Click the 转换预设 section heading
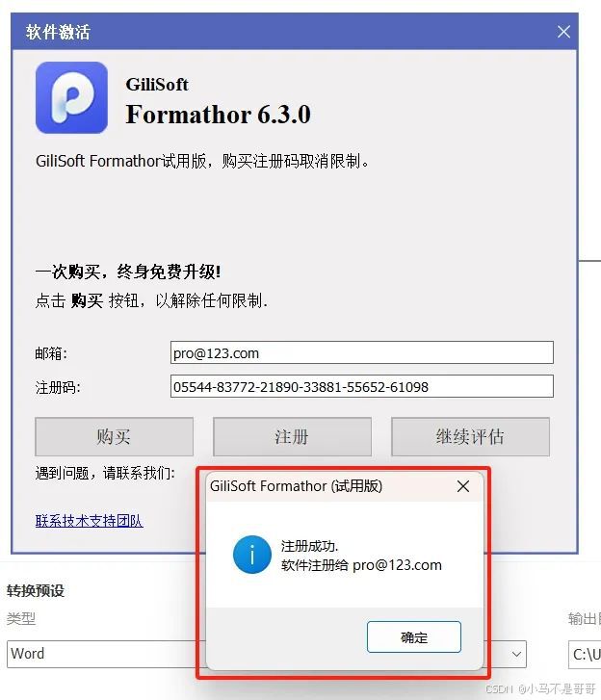 pyautogui.click(x=36, y=590)
